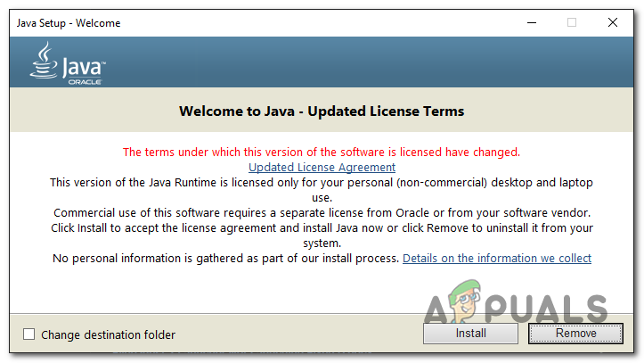644x363 pixels.
Task: Click the Java coffee cup logo
Action: click(x=42, y=62)
